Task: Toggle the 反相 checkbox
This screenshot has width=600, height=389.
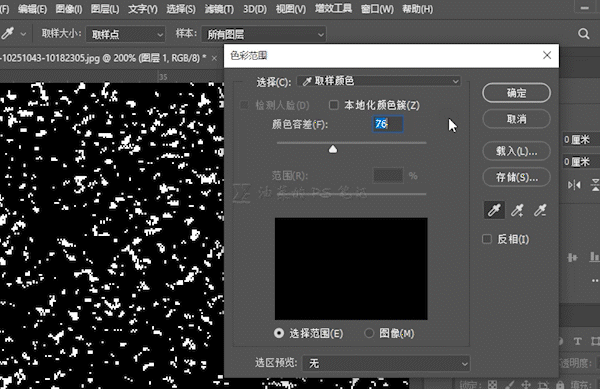Action: (x=487, y=239)
